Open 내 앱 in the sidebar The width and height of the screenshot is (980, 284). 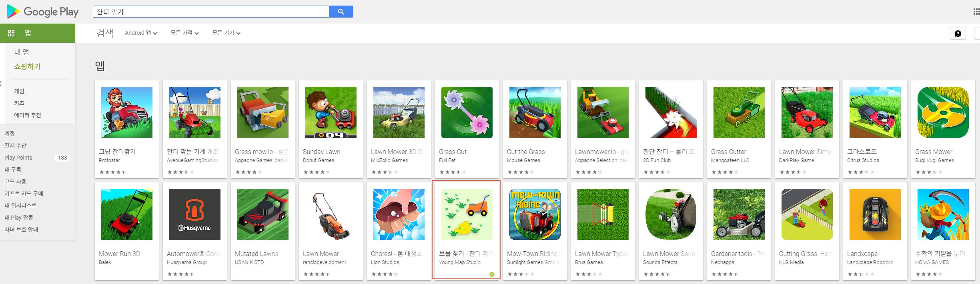pyautogui.click(x=22, y=52)
